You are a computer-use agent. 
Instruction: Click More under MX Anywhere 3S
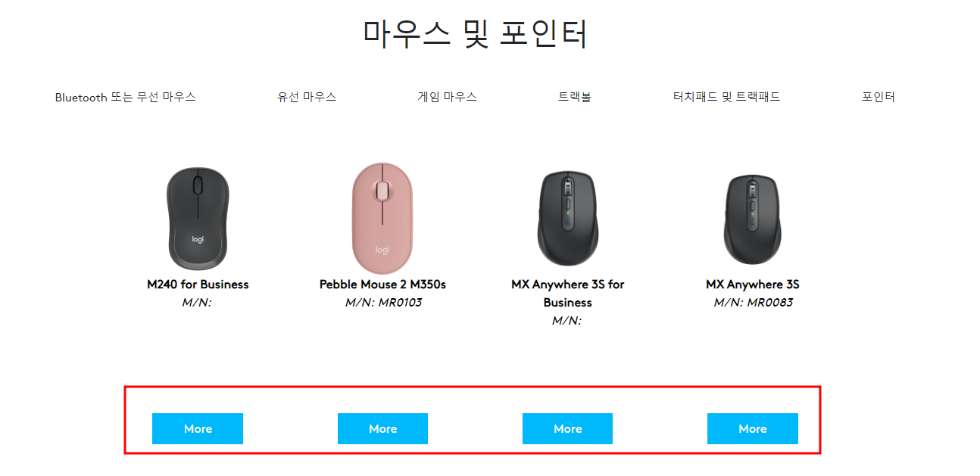coord(752,428)
